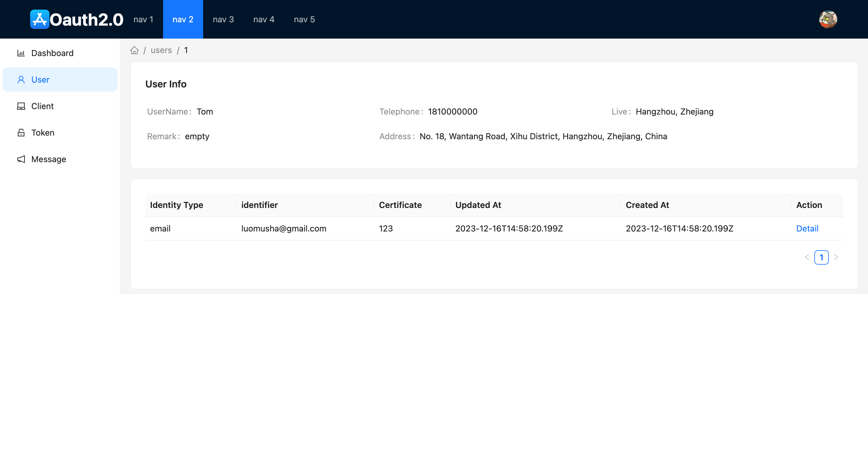Click the users breadcrumb link
The width and height of the screenshot is (868, 475).
(x=161, y=50)
